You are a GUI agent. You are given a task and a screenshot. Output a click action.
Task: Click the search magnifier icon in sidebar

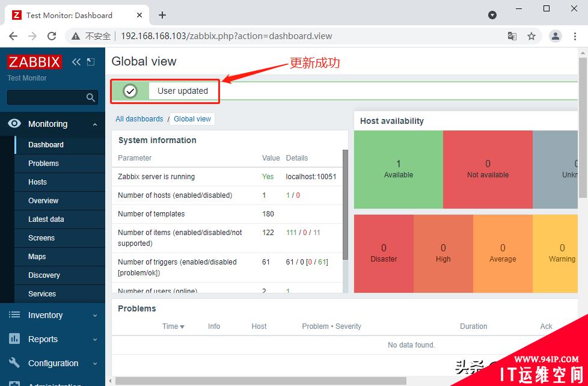click(x=90, y=97)
